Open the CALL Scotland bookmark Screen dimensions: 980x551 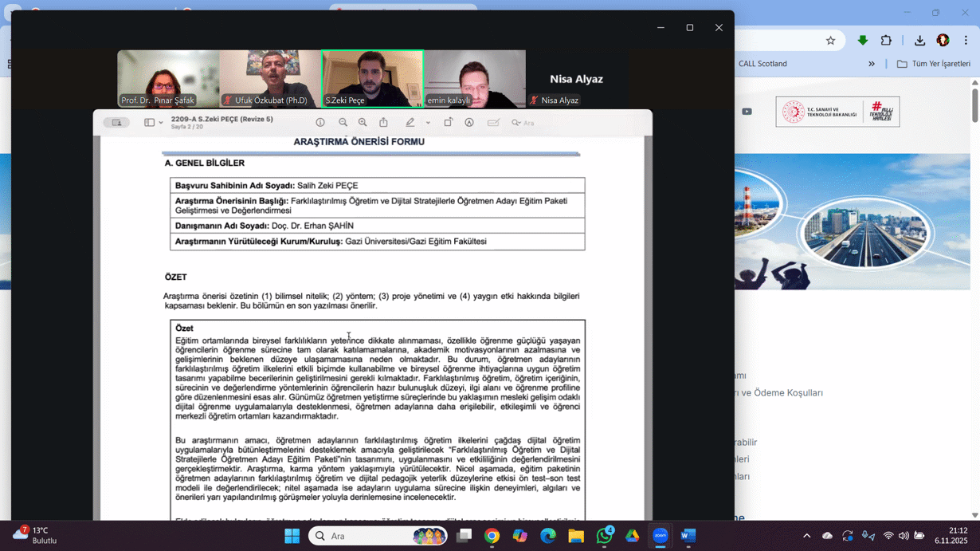pyautogui.click(x=762, y=64)
